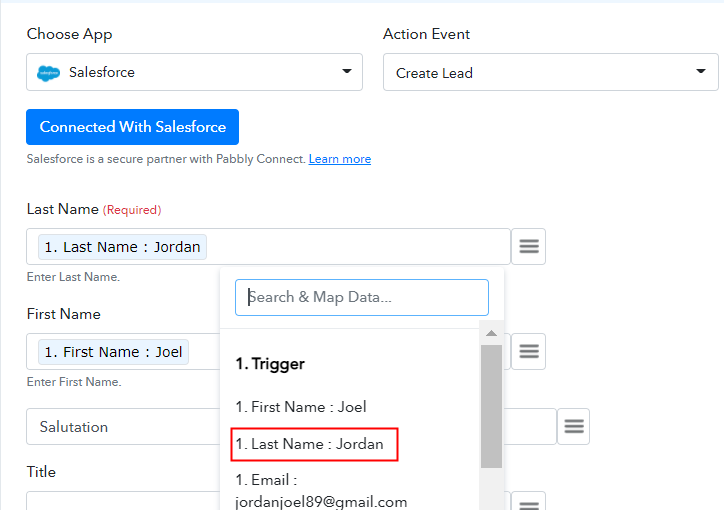Click the '1. Trigger' section heading
The height and width of the screenshot is (510, 724).
tap(270, 364)
